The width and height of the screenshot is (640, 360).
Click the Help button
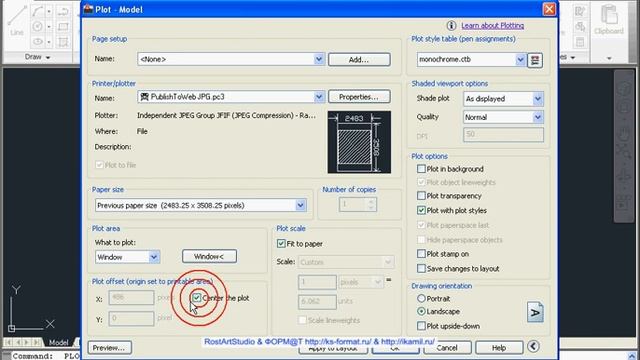499,348
